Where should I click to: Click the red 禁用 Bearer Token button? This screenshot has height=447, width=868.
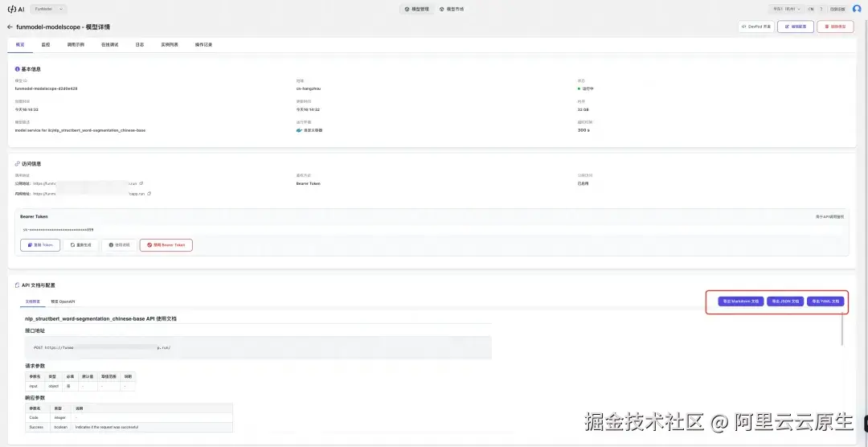click(x=166, y=245)
